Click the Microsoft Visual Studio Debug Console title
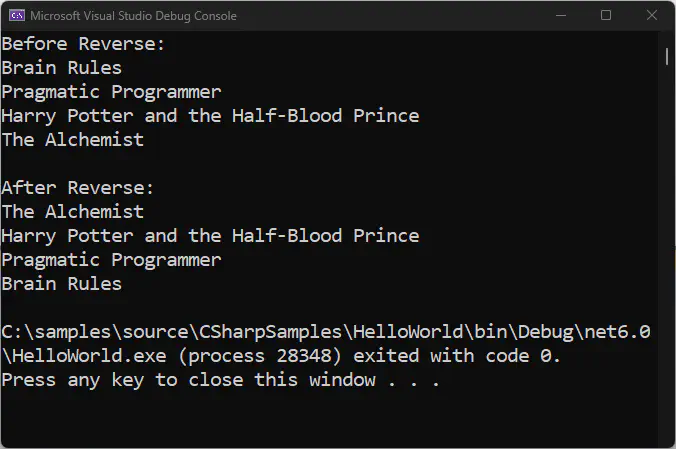 (x=133, y=16)
